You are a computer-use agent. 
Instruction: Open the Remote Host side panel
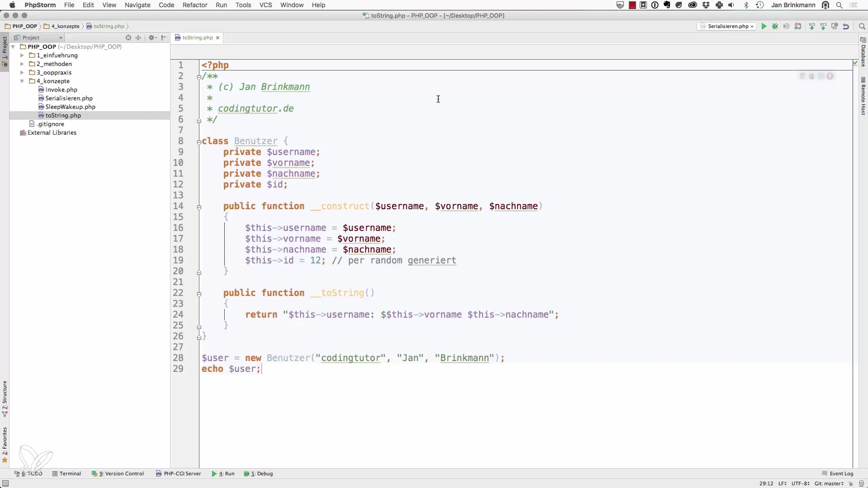point(863,97)
